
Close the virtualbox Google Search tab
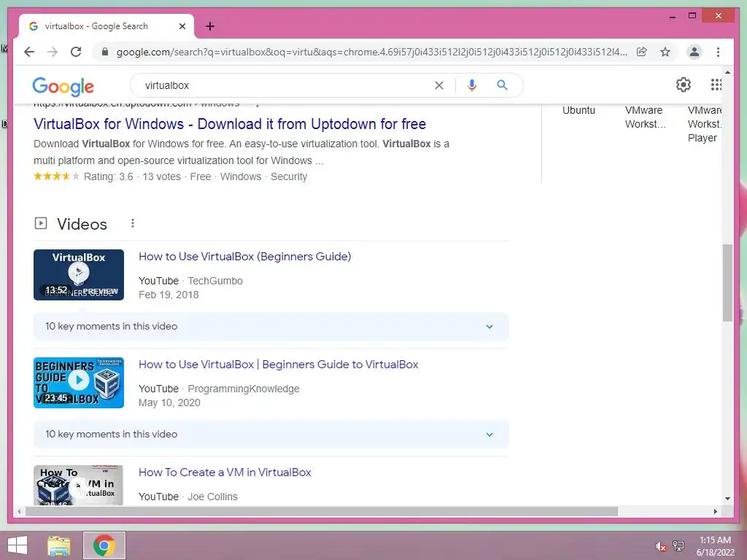coord(182,26)
